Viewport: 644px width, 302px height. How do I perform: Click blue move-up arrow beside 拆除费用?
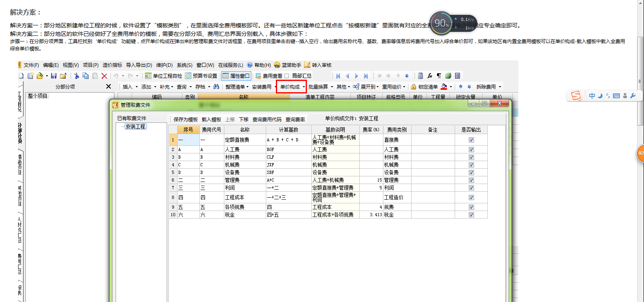pyautogui.click(x=461, y=87)
